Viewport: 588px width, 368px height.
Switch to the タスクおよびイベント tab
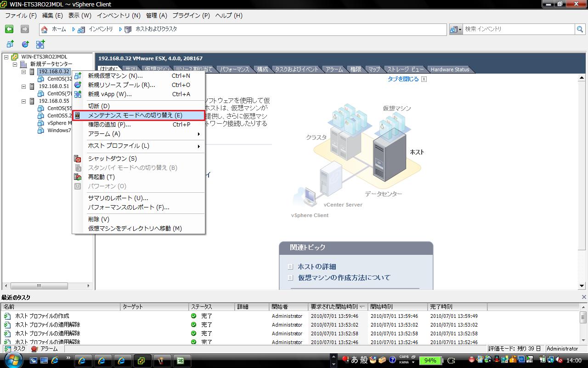pyautogui.click(x=296, y=69)
